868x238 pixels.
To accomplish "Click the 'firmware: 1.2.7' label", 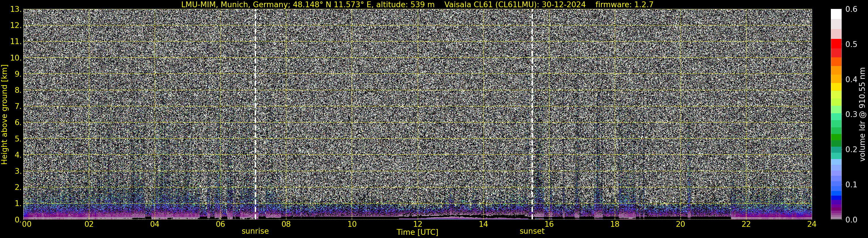I will (624, 4).
